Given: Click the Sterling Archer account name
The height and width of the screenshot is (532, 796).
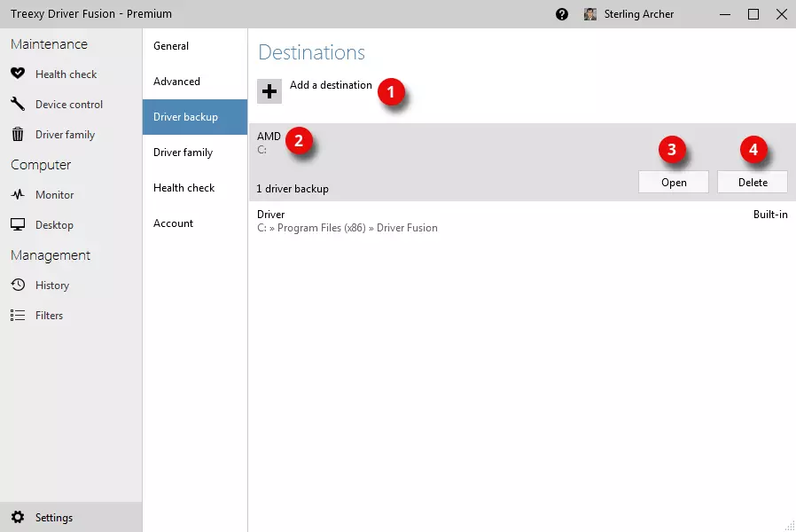Looking at the screenshot, I should click(638, 14).
